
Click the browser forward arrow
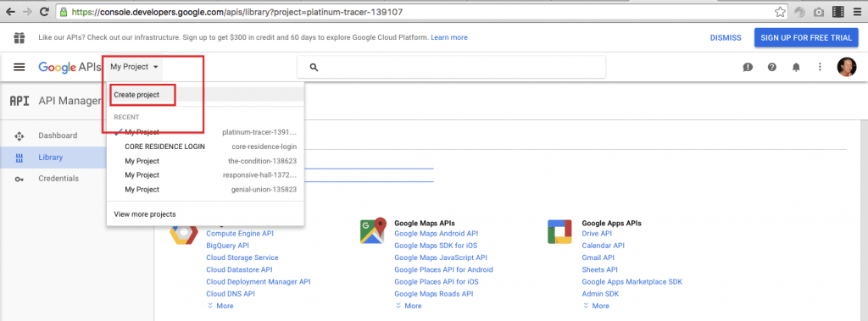[27, 11]
